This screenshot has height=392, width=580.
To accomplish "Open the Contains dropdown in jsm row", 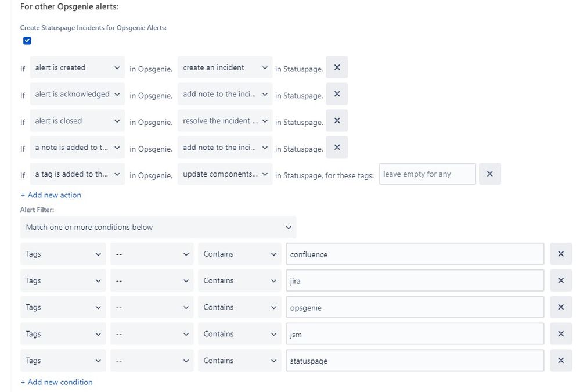I will point(240,334).
